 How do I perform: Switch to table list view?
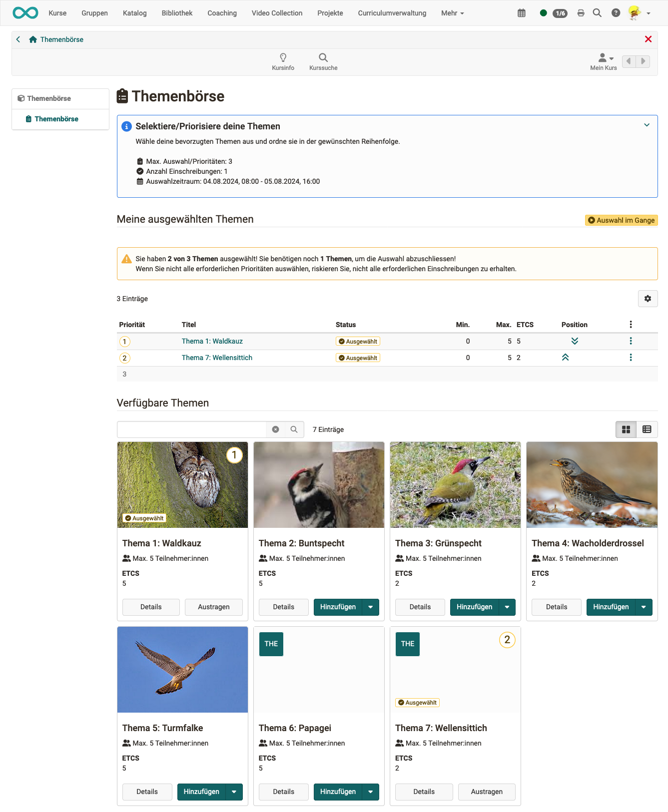point(647,429)
